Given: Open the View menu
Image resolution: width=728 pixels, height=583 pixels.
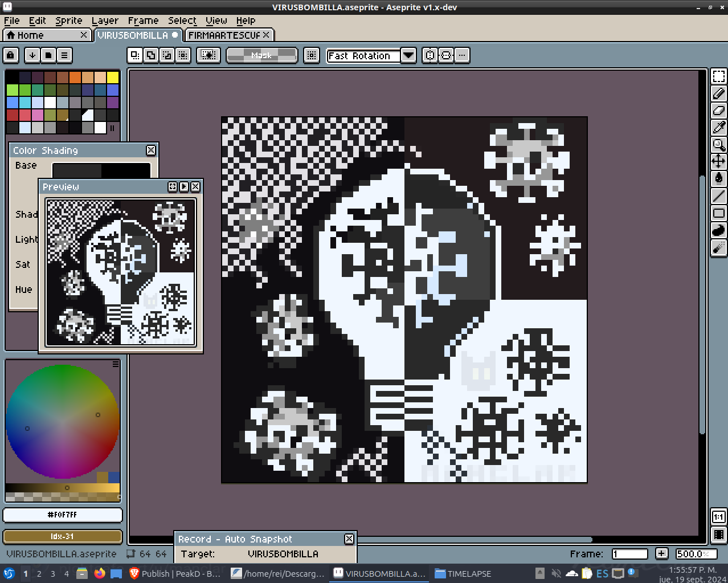Looking at the screenshot, I should 216,21.
